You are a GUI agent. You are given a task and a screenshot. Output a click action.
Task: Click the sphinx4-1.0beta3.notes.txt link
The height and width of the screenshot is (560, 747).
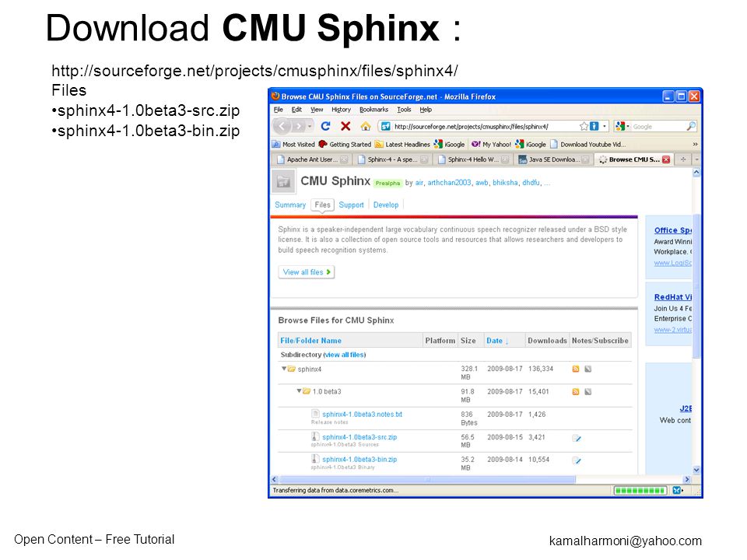[362, 415]
